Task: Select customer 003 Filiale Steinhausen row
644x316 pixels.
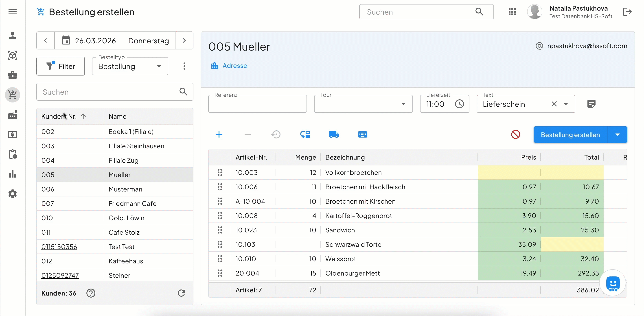Action: point(115,146)
